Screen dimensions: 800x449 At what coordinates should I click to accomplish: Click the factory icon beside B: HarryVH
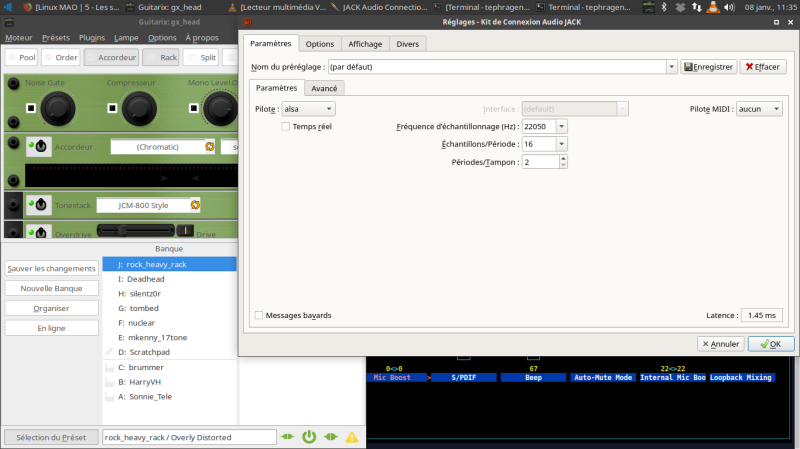coord(109,382)
